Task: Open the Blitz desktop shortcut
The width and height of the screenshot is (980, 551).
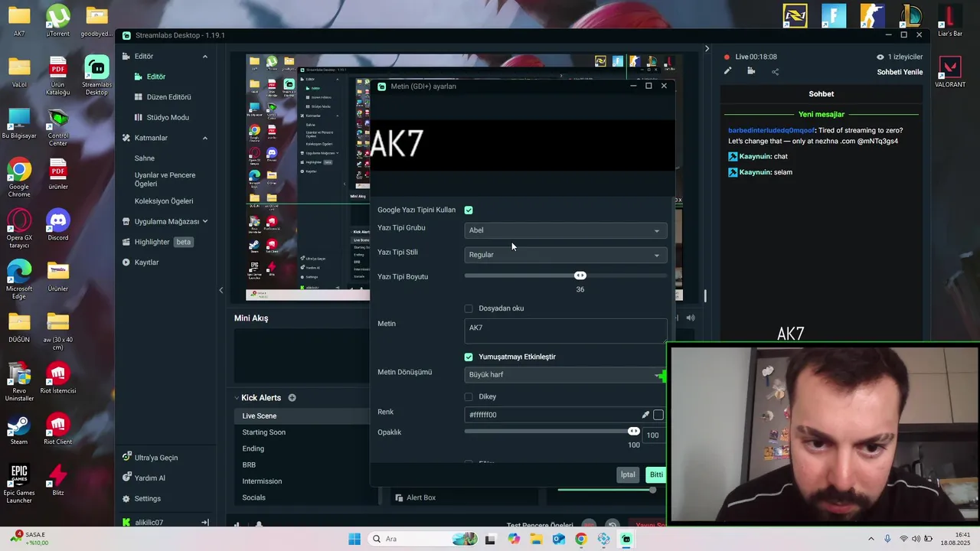Action: (58, 480)
